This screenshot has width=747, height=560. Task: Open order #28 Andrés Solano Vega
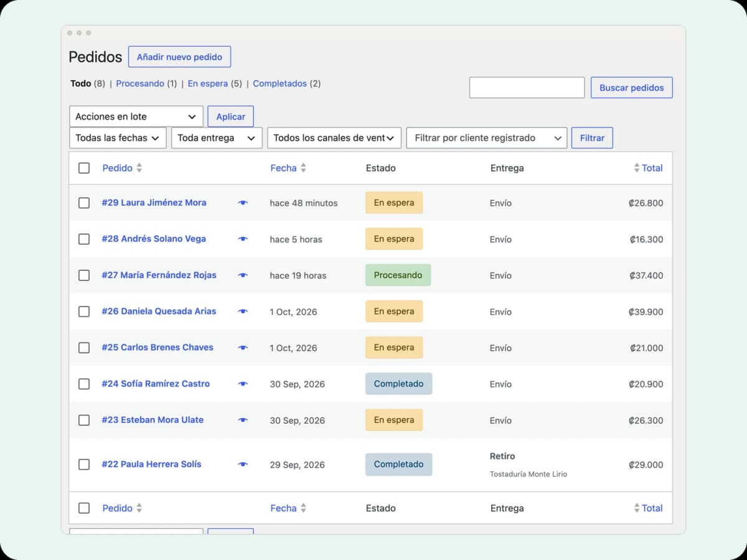154,239
